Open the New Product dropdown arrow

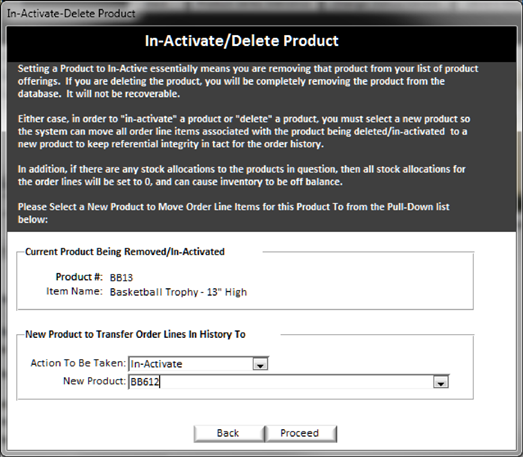(x=441, y=382)
